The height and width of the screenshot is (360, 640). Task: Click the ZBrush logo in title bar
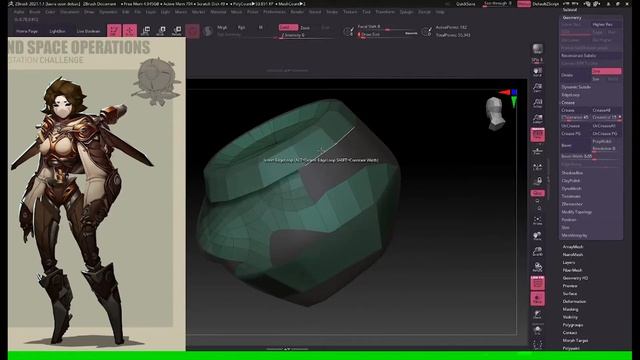pyautogui.click(x=11, y=4)
